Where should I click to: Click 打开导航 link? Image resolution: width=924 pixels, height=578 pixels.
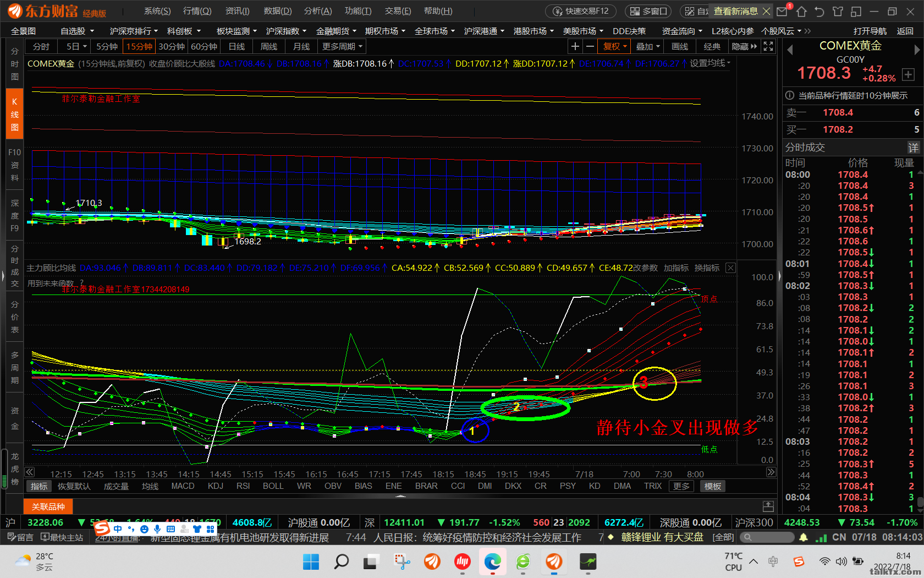(870, 31)
